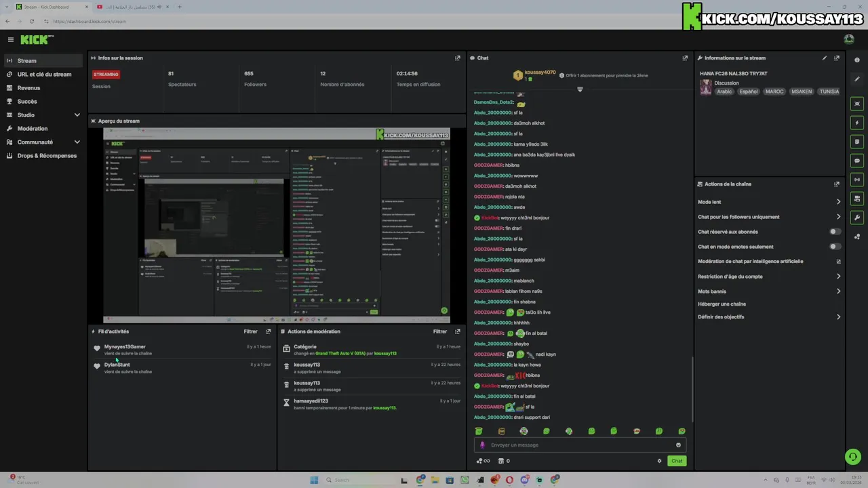Click the pencil icon in the right sidebar
Screen dimensions: 868x488
pyautogui.click(x=857, y=79)
